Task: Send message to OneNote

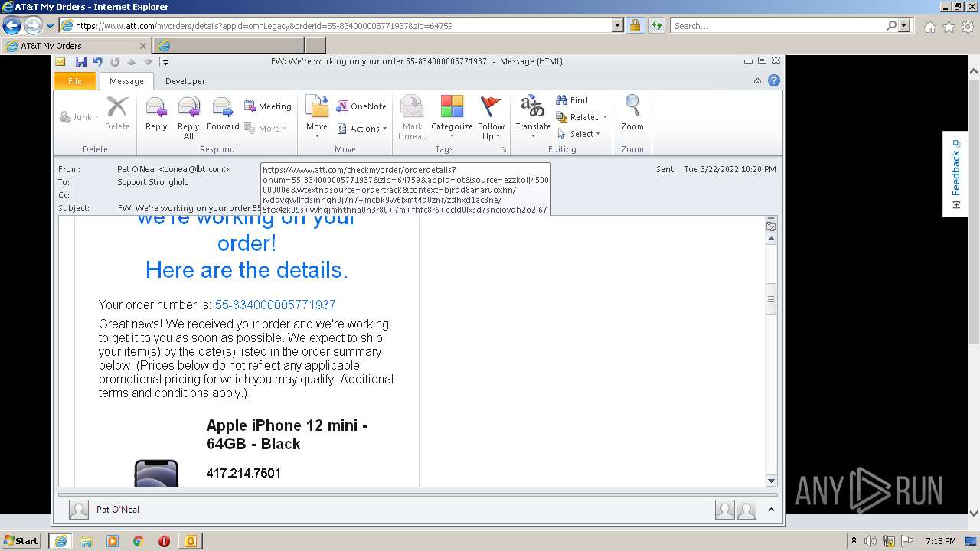Action: pyautogui.click(x=362, y=106)
